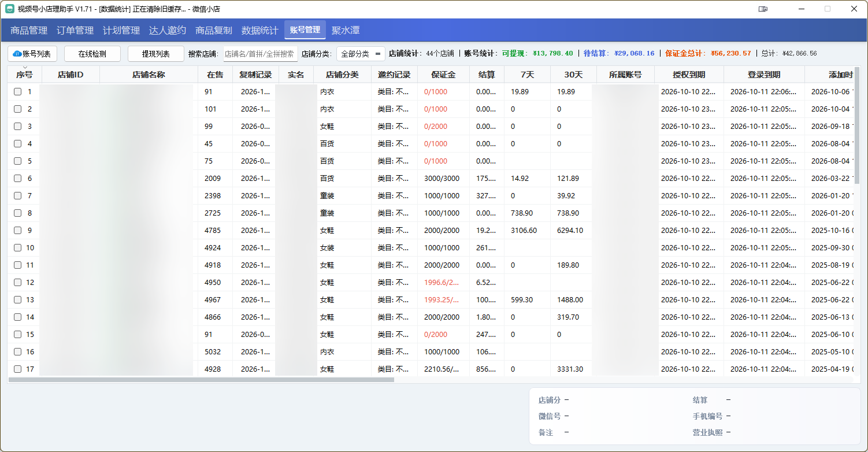Screen dimensions: 868x452
Task: Click the 在售 column header
Action: coord(215,75)
